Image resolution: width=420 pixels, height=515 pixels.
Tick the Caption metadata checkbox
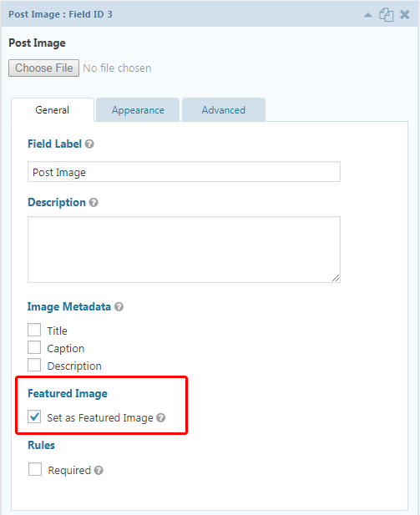[34, 347]
